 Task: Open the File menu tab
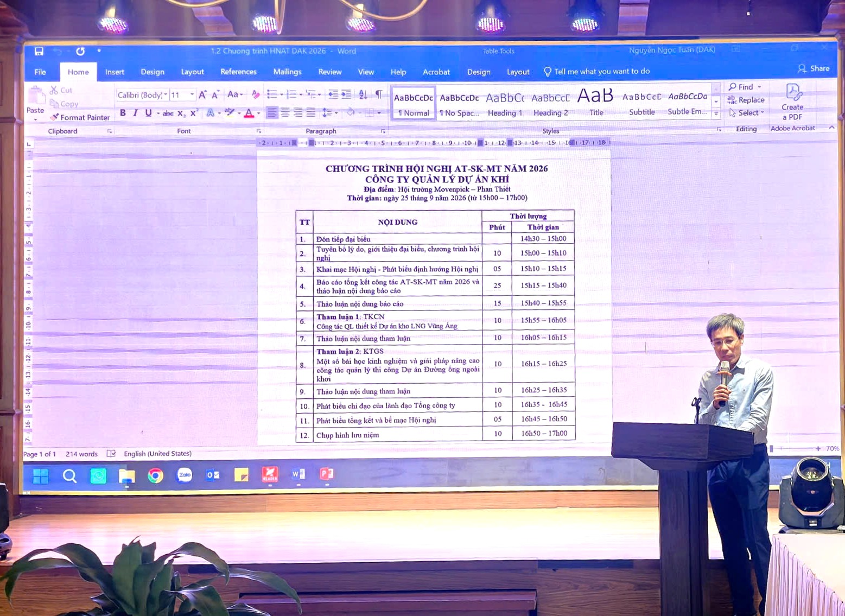point(40,72)
